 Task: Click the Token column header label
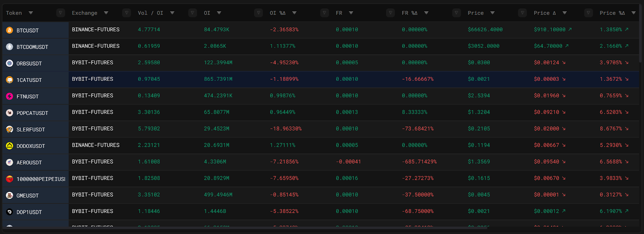pyautogui.click(x=14, y=13)
